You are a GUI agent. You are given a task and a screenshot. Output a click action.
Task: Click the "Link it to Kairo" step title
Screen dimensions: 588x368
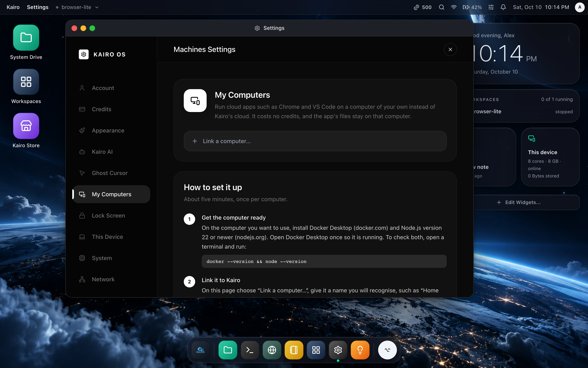click(x=221, y=280)
